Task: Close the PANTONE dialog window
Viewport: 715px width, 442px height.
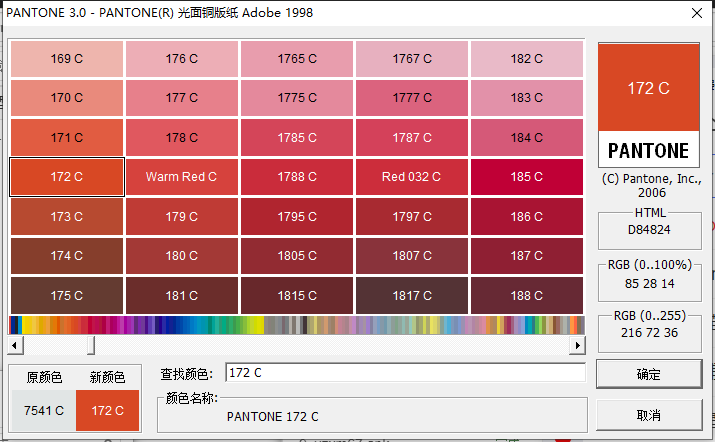Action: coord(695,13)
